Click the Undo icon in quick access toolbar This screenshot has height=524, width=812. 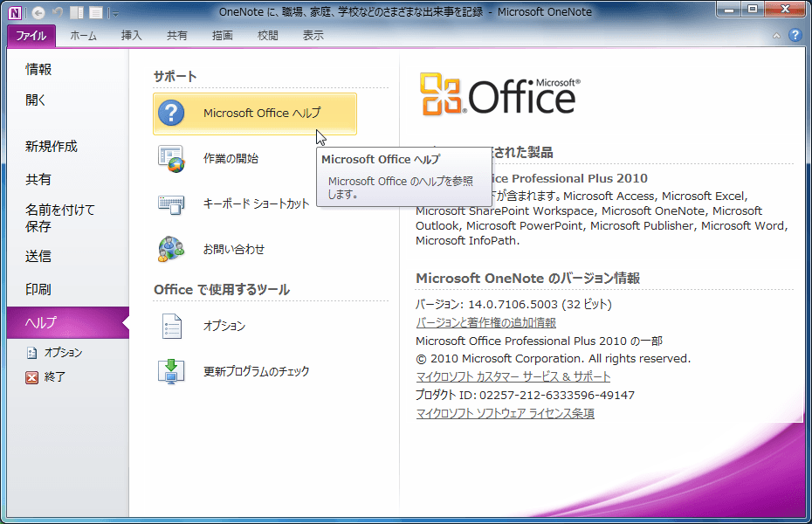point(57,12)
